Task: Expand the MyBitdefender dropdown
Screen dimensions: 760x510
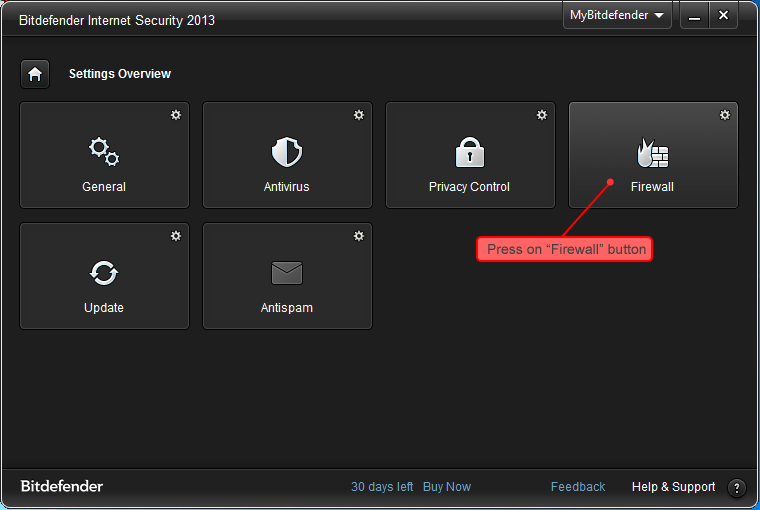Action: 617,16
